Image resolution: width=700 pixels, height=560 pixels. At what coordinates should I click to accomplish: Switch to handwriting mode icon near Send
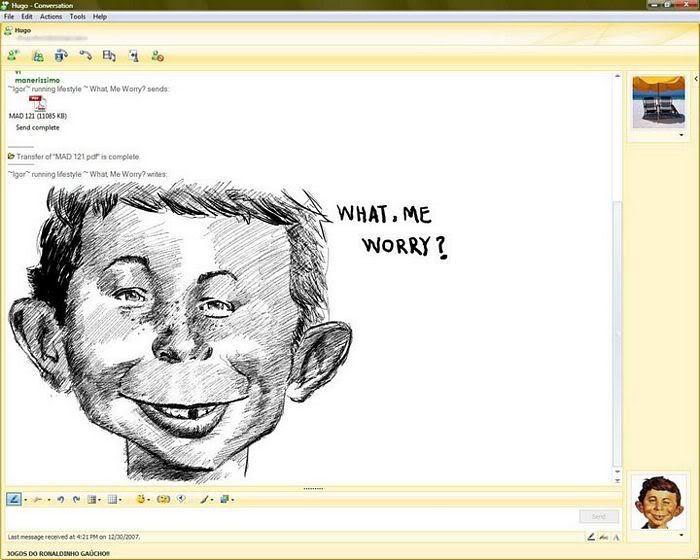pos(591,537)
